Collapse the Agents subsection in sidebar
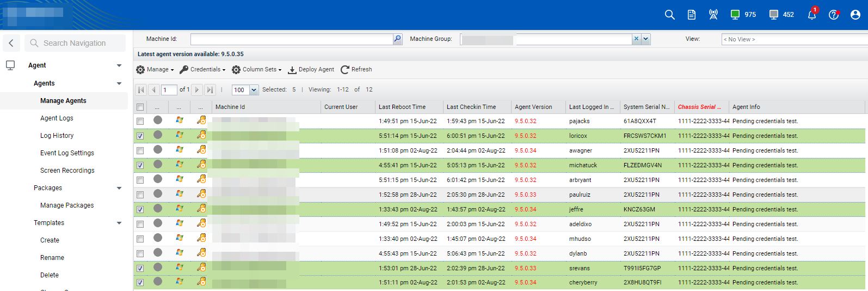868x291 pixels. coord(119,83)
